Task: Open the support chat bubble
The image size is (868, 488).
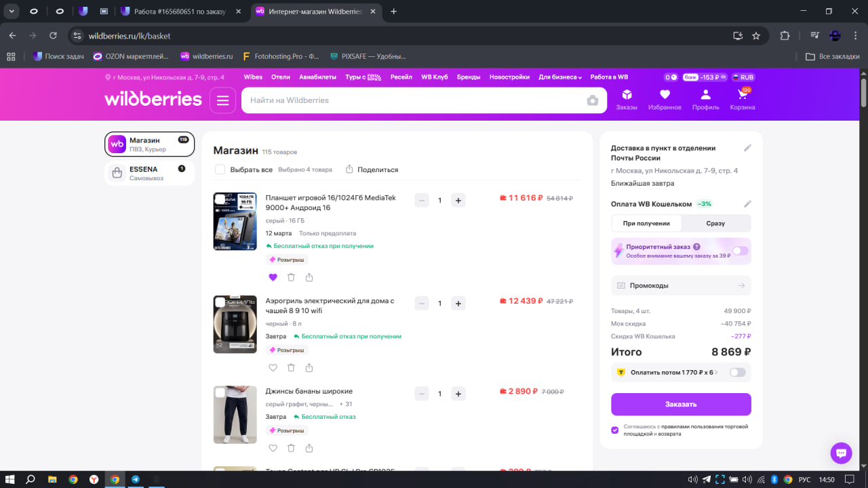Action: [841, 453]
